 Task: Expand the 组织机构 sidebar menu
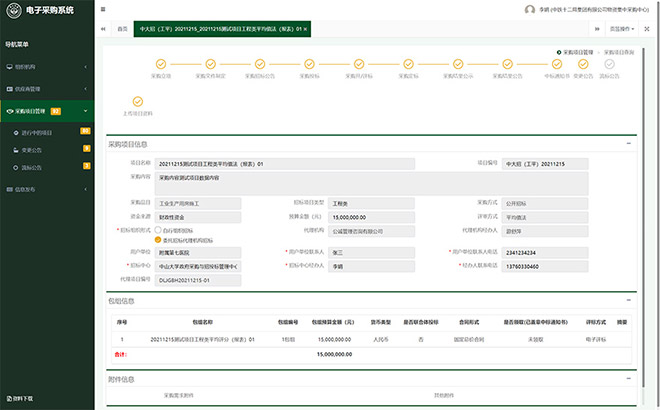(x=47, y=66)
